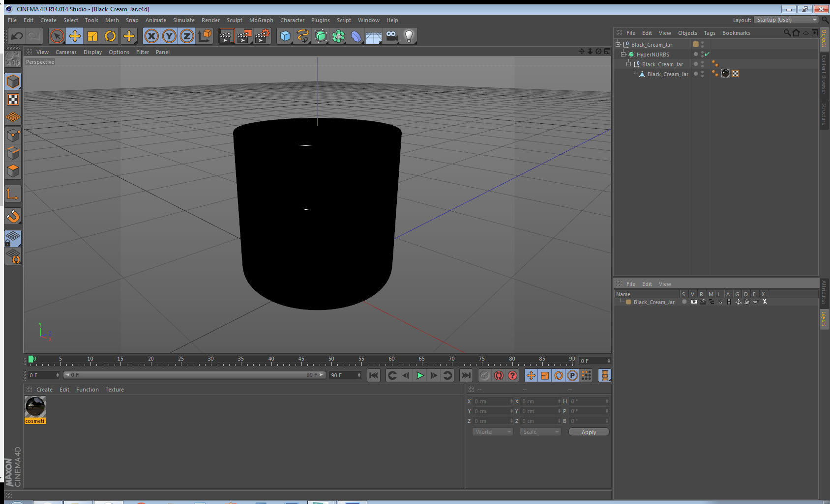
Task: Open the Sculpt menu
Action: pos(235,20)
